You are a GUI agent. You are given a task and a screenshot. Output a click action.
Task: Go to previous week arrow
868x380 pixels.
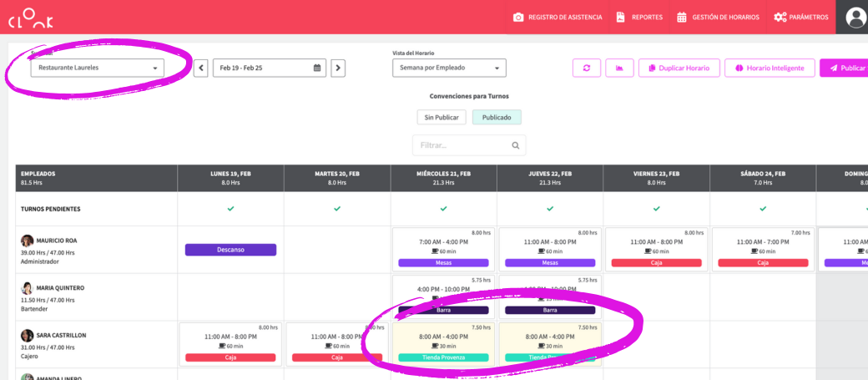click(x=201, y=68)
